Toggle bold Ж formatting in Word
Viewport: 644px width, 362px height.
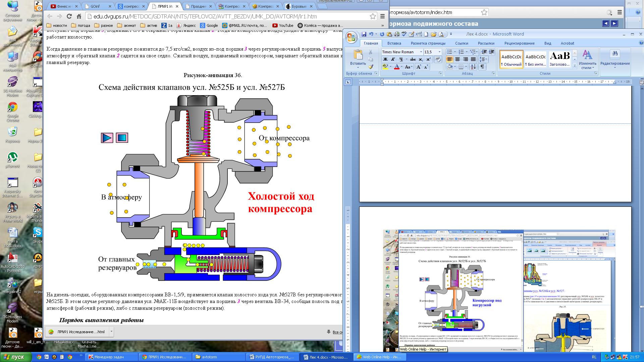(x=385, y=59)
